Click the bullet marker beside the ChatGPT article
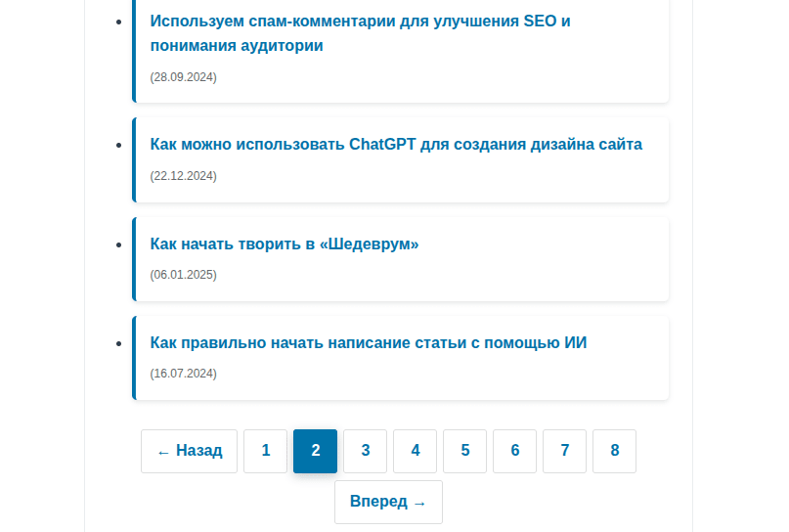 [118, 145]
